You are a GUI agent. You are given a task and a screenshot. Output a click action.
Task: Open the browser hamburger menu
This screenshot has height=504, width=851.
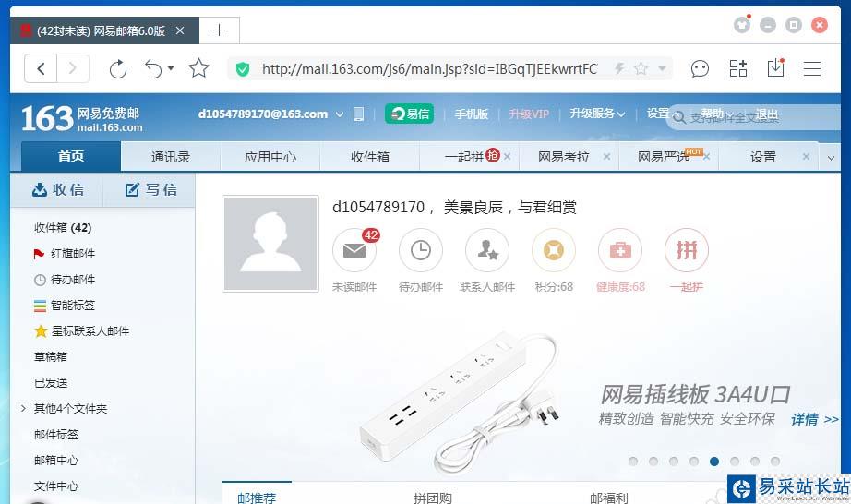click(x=812, y=69)
